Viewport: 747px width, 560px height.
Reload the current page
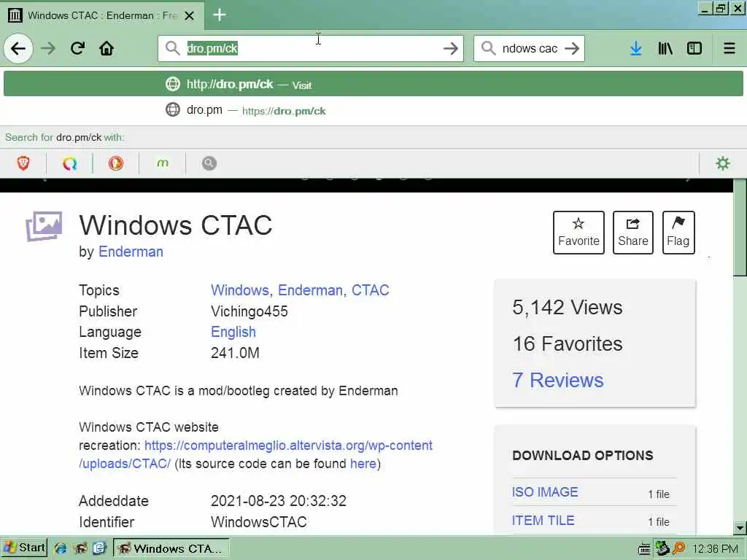pyautogui.click(x=77, y=48)
